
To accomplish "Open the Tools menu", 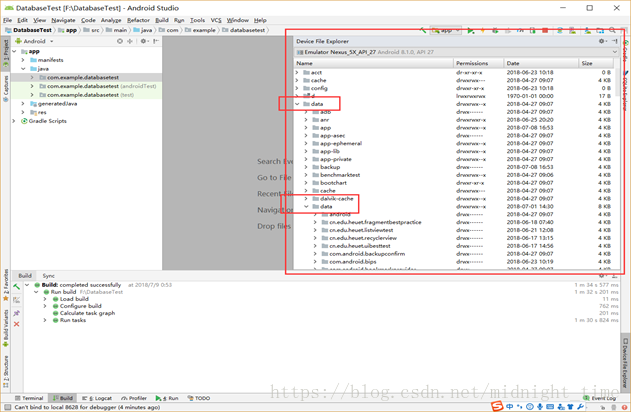I will click(197, 20).
